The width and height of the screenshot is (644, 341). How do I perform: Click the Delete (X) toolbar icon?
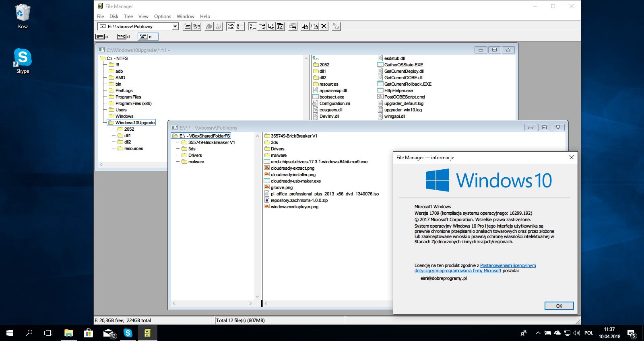[x=324, y=27]
